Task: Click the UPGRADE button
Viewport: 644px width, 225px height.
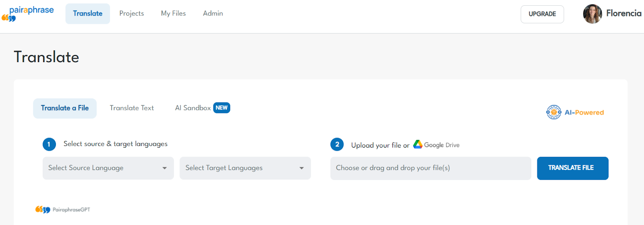Action: pyautogui.click(x=542, y=14)
